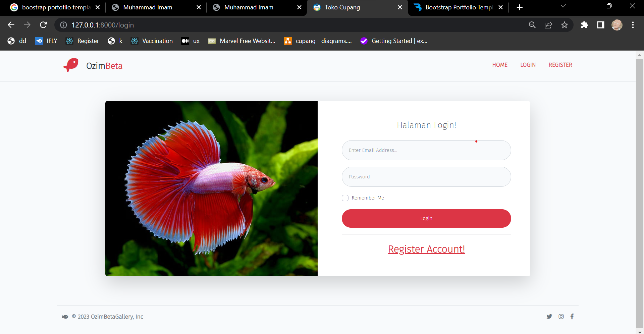Viewport: 644px width, 334px height.
Task: Open the browser Extensions puzzle icon
Action: (x=585, y=25)
